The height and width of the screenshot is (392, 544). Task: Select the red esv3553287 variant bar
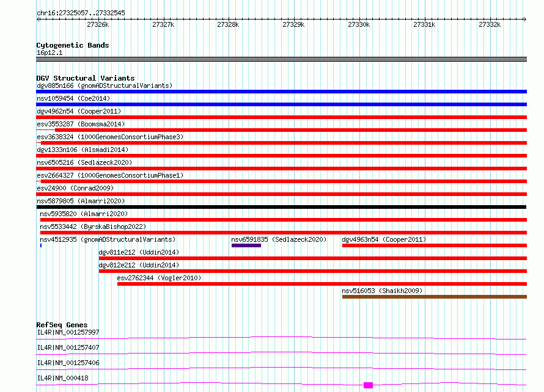[x=291, y=130]
